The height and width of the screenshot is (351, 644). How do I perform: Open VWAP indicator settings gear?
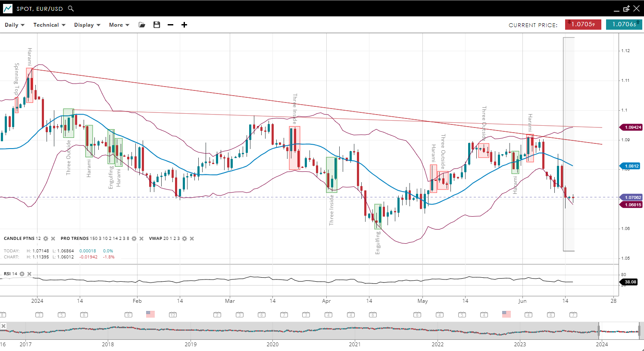point(184,239)
